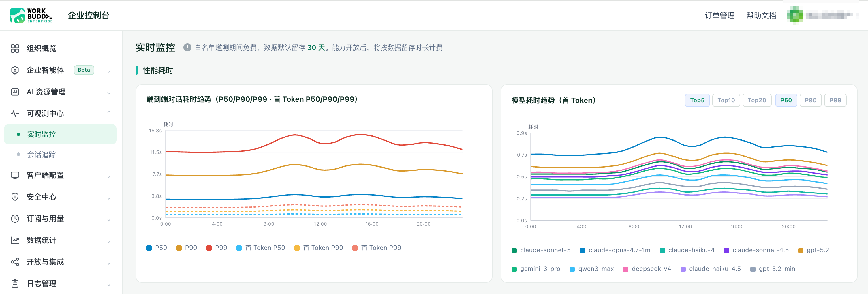Open the user avatar in header
The height and width of the screenshot is (294, 868).
click(x=794, y=16)
